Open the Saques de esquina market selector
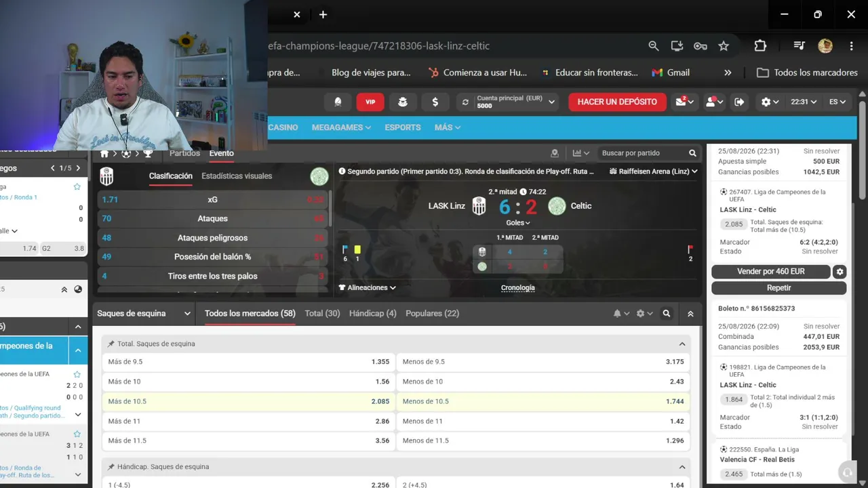 tap(144, 313)
